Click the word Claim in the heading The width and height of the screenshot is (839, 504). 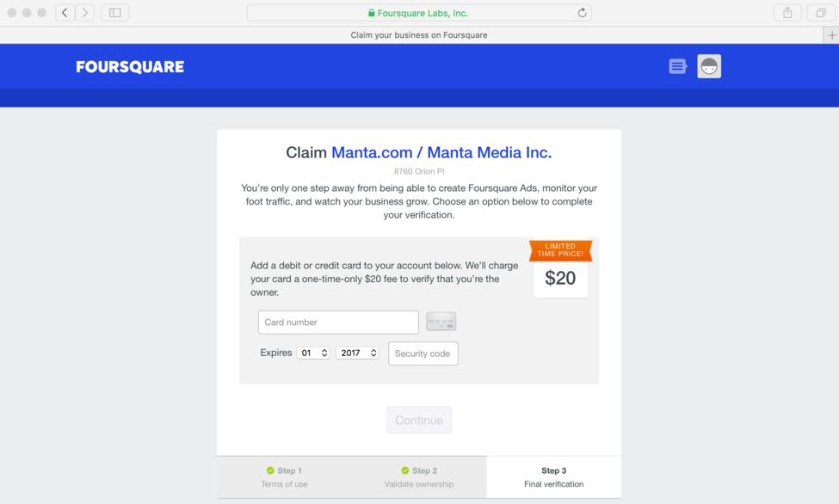[306, 152]
